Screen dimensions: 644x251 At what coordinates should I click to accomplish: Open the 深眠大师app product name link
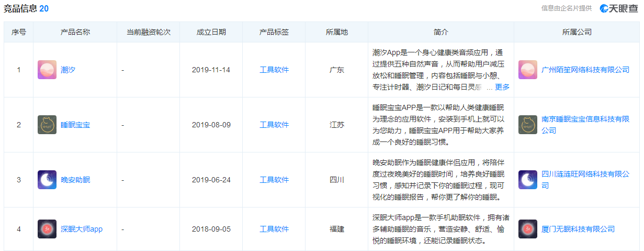(82, 229)
